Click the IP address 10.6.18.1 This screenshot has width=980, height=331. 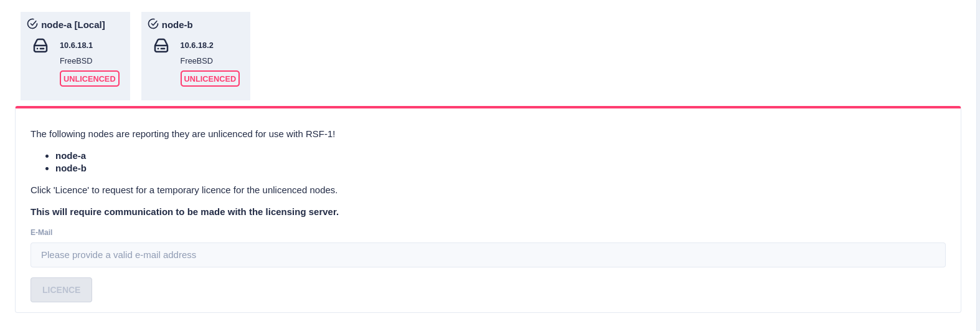pyautogui.click(x=76, y=46)
